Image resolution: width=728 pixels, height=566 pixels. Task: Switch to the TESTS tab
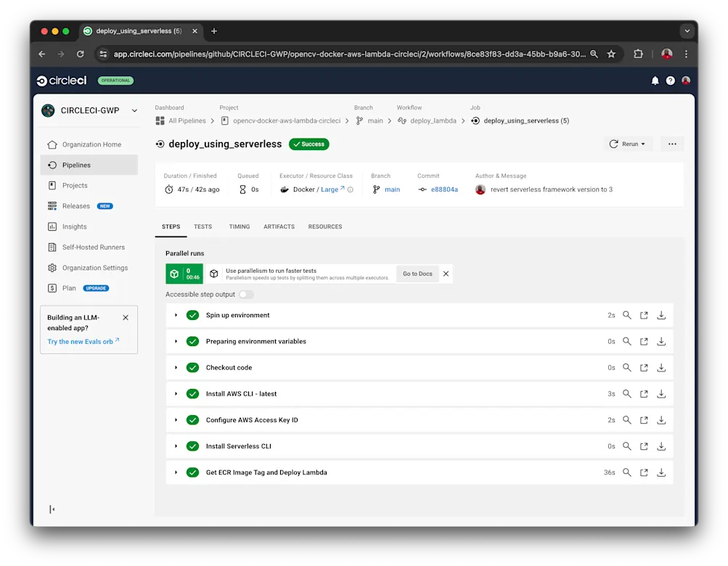[x=203, y=226]
